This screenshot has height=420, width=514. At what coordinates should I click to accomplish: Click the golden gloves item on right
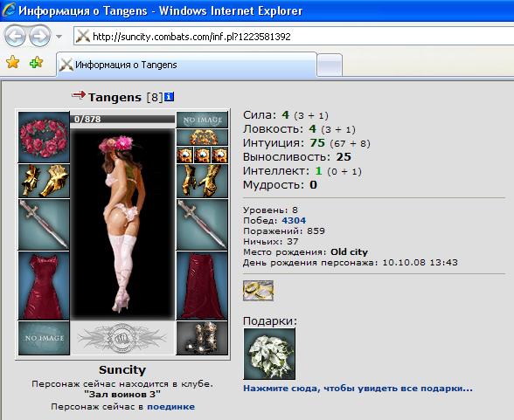(x=202, y=181)
